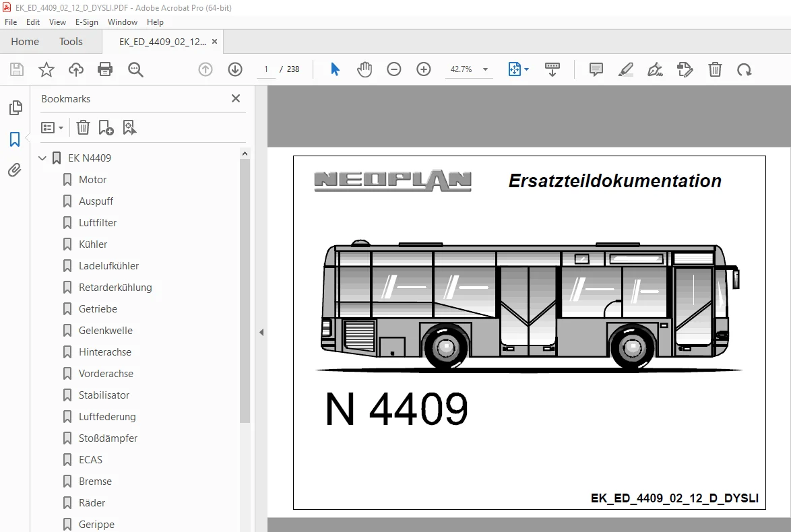Go to the ECAS bookmark
791x532 pixels.
(x=90, y=460)
